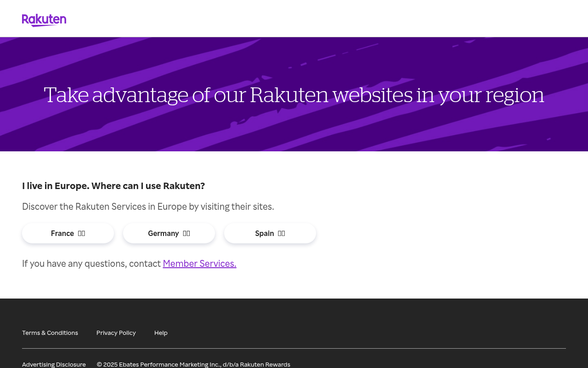Click the Rakuten logo in the header
Image resolution: width=588 pixels, height=368 pixels.
coord(44,20)
